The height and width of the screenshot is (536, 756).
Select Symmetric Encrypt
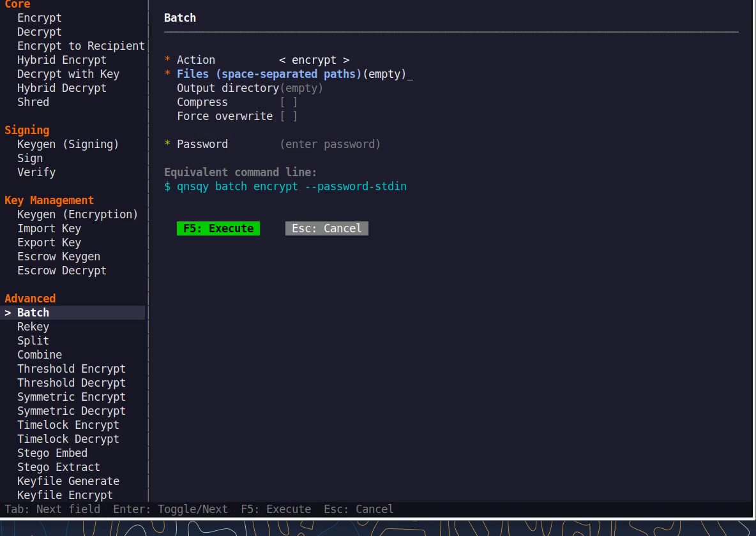[x=72, y=396]
